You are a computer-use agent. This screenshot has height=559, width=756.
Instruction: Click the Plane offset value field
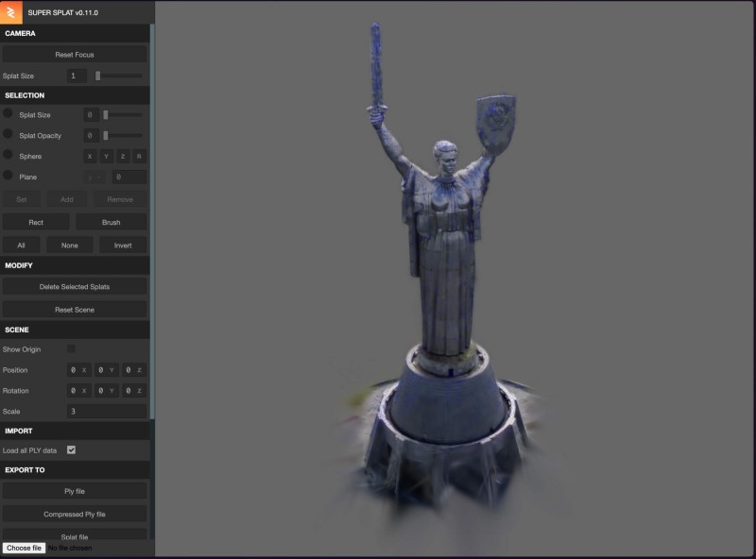tap(129, 177)
